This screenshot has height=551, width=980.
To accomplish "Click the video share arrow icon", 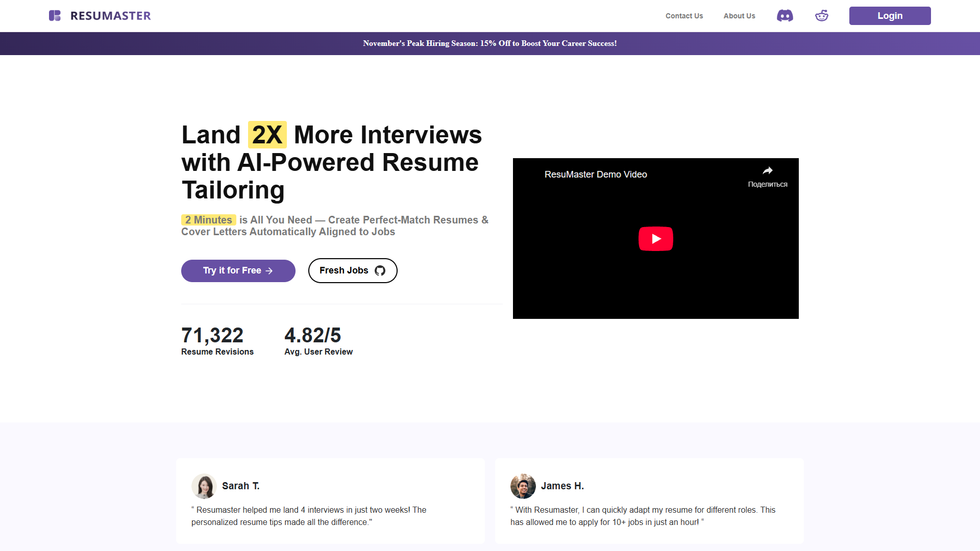I will point(768,170).
